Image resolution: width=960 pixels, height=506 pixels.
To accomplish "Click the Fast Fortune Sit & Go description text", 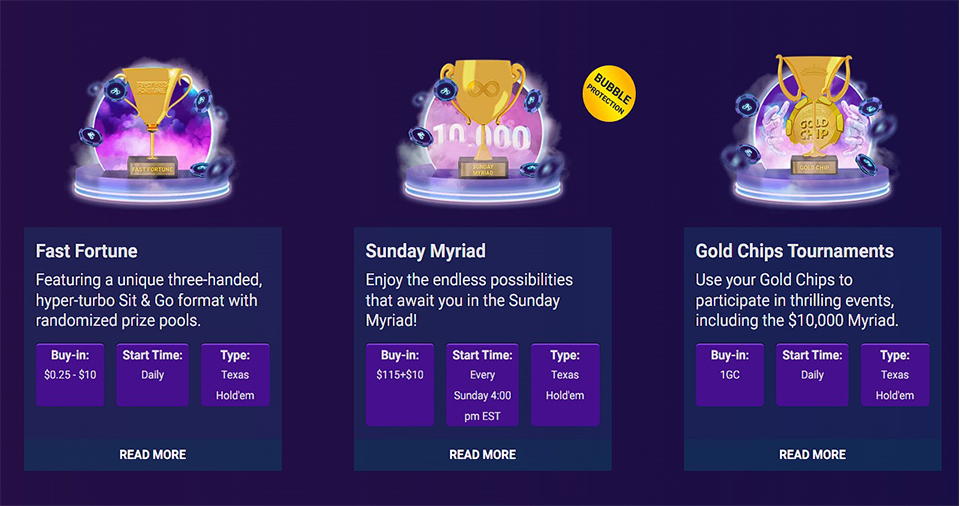I will coord(149,300).
